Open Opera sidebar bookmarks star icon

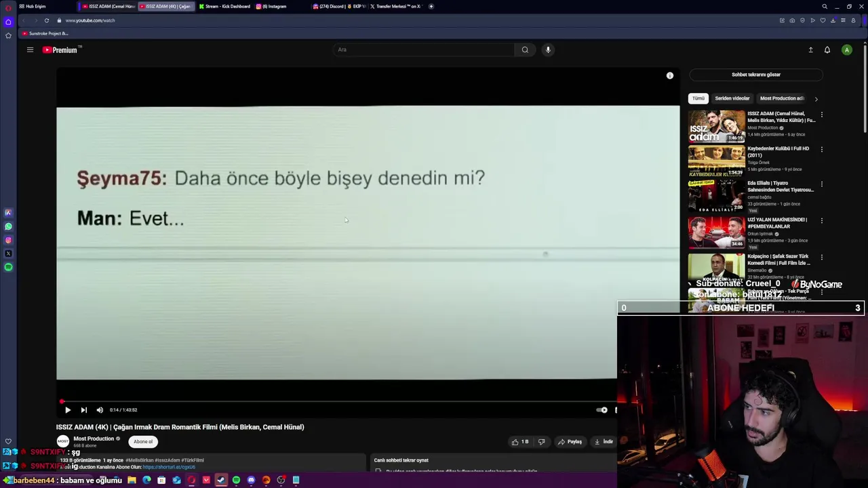[x=8, y=35]
